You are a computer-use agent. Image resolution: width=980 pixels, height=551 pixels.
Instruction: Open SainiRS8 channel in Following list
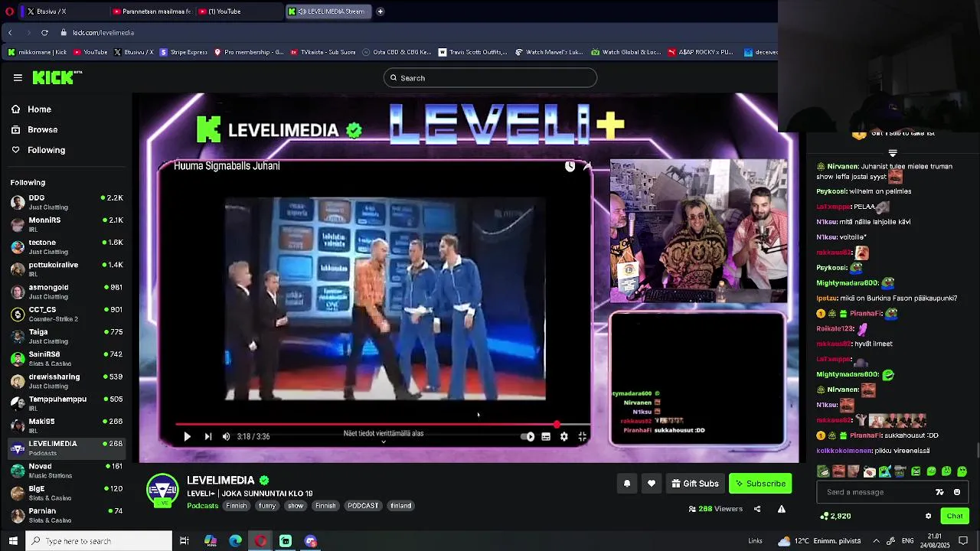pos(67,358)
